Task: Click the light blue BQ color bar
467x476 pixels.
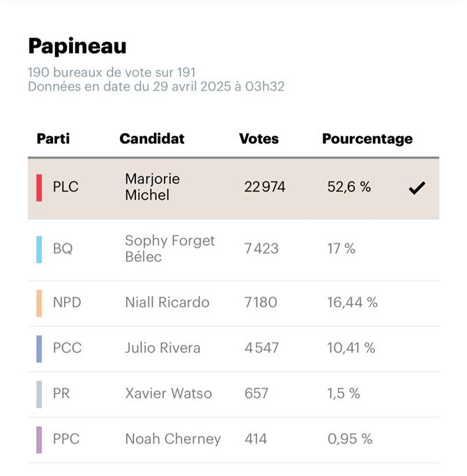Action: point(39,249)
